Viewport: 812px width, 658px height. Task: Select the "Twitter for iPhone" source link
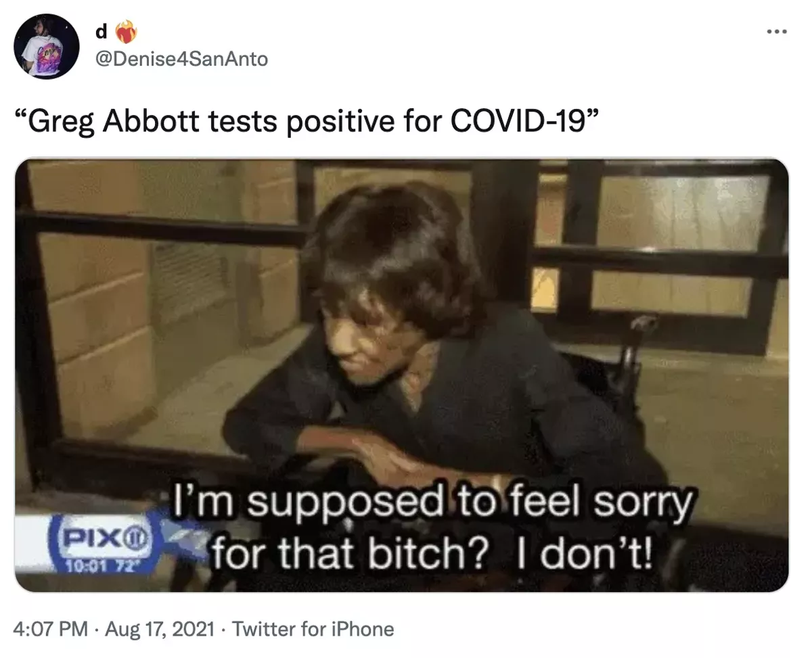[313, 630]
